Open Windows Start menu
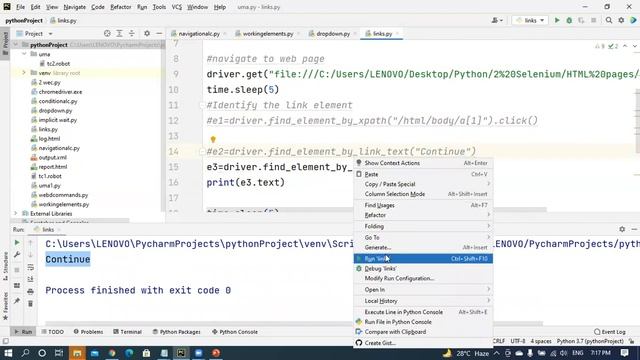The image size is (640, 360). click(x=8, y=353)
